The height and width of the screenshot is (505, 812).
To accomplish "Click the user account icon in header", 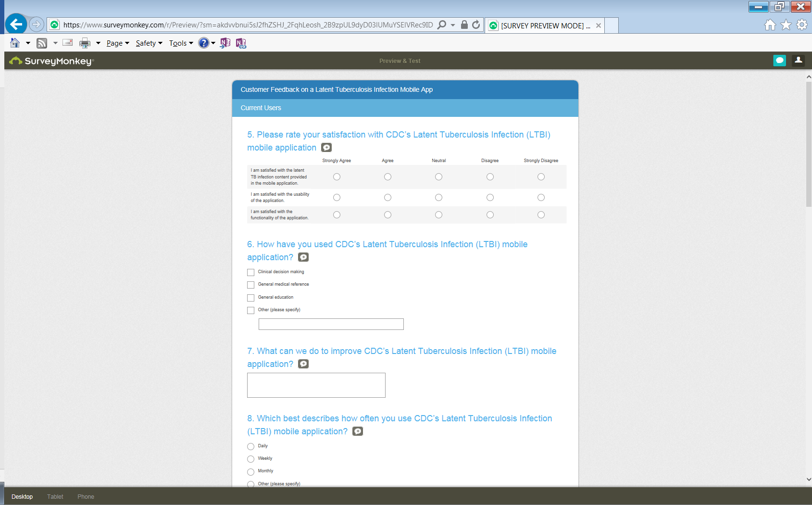I will pos(799,61).
